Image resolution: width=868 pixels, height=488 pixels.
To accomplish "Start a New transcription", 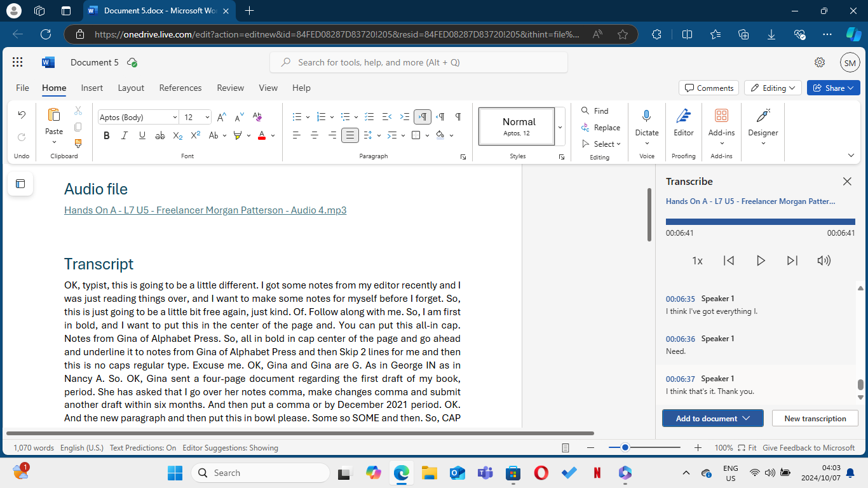I will coord(815,418).
